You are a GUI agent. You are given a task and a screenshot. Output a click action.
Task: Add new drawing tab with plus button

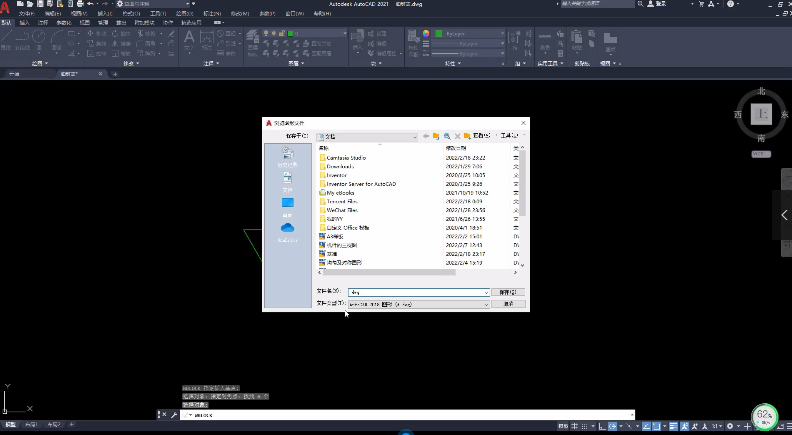pos(115,74)
